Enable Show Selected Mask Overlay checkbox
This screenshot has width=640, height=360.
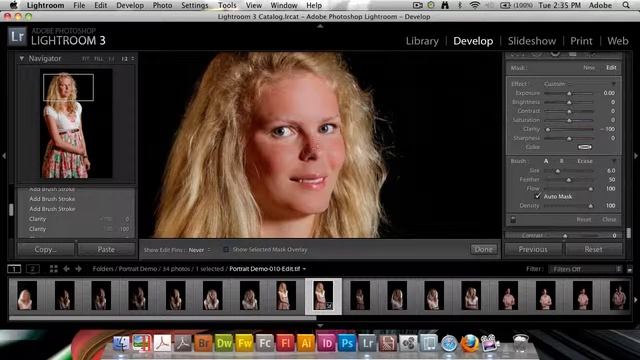click(x=226, y=249)
